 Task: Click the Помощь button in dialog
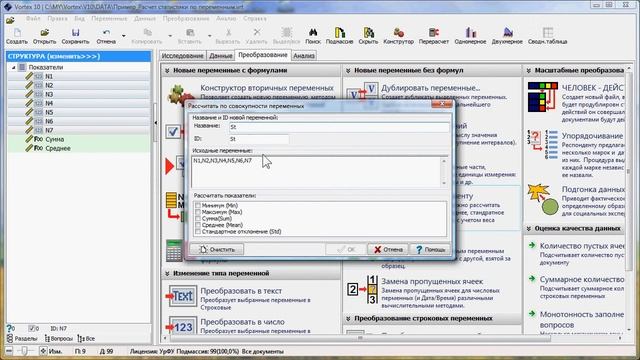tap(430, 249)
